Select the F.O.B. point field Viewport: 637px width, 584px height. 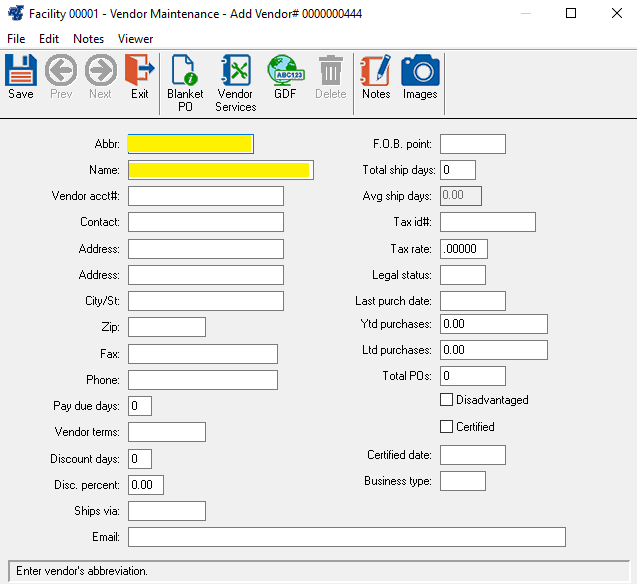pyautogui.click(x=472, y=144)
